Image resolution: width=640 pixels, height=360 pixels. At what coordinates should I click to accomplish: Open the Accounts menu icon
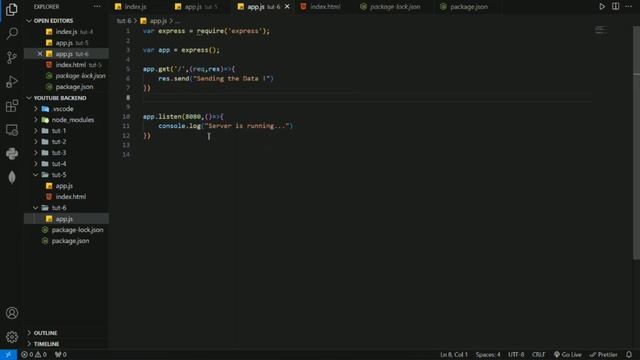coord(12,313)
